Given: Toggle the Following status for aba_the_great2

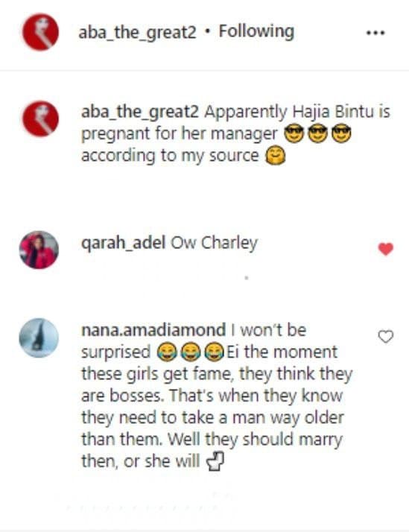Looking at the screenshot, I should 256,31.
